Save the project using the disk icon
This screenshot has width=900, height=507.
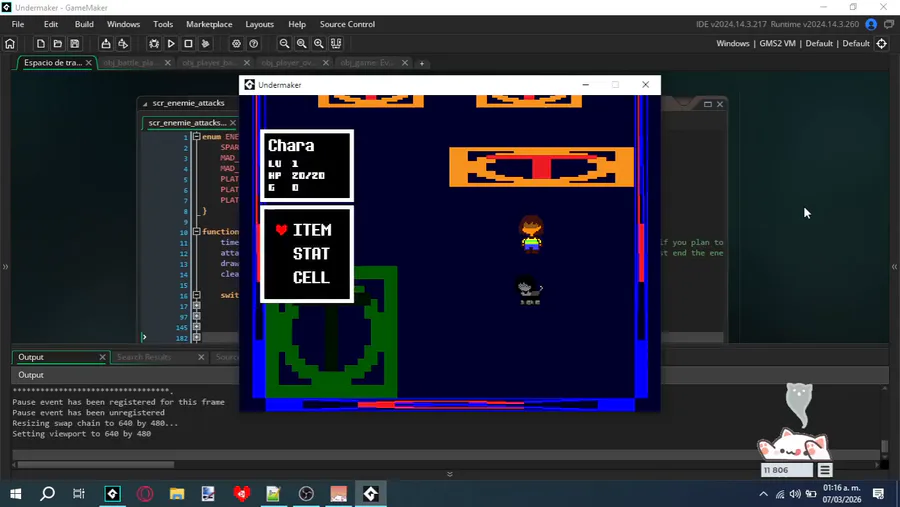[x=75, y=44]
